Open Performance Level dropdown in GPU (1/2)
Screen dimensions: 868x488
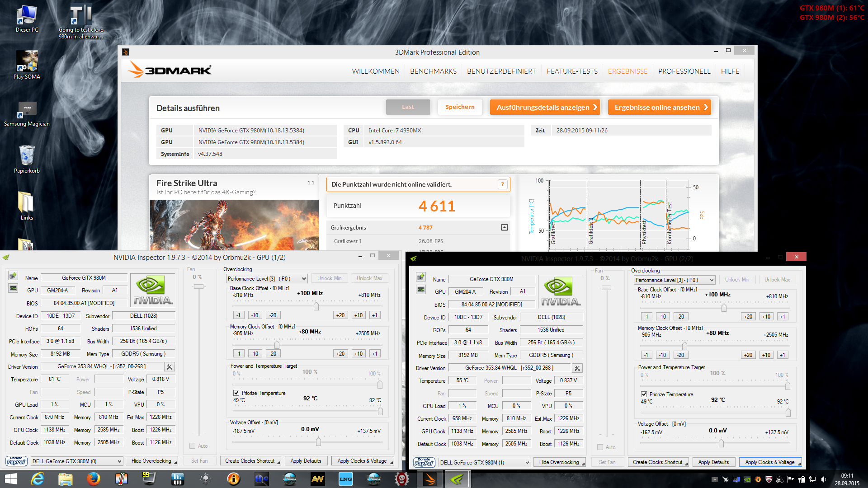point(267,279)
